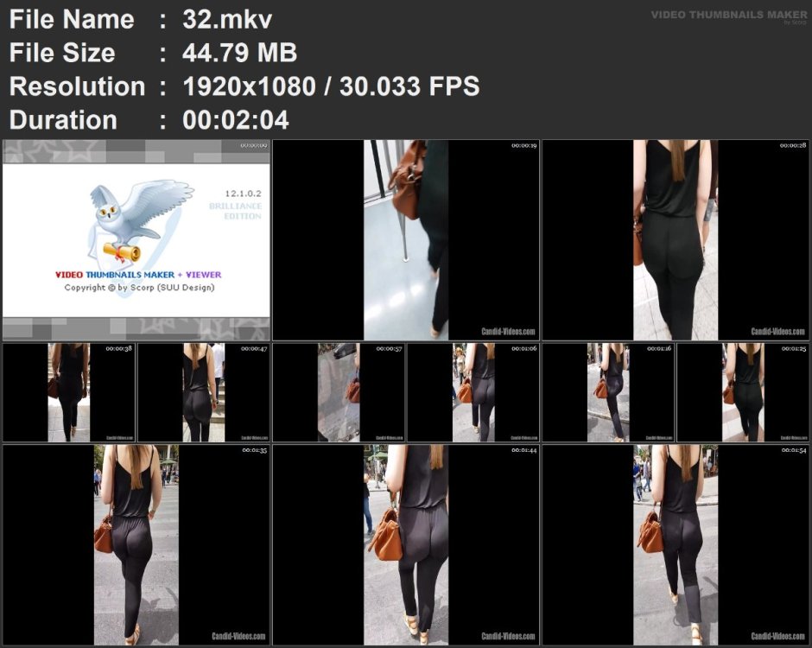This screenshot has height=648, width=812.
Task: Click the Copyright by Scorp (SUU Design) text
Action: tap(139, 288)
